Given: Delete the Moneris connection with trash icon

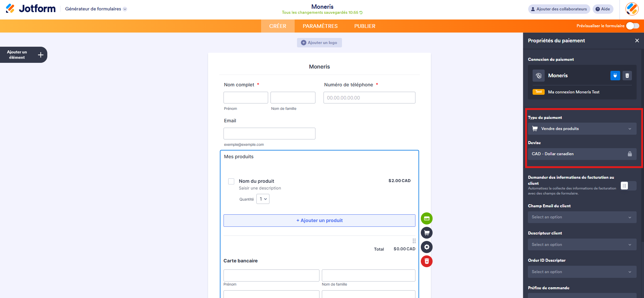Looking at the screenshot, I should click(627, 76).
